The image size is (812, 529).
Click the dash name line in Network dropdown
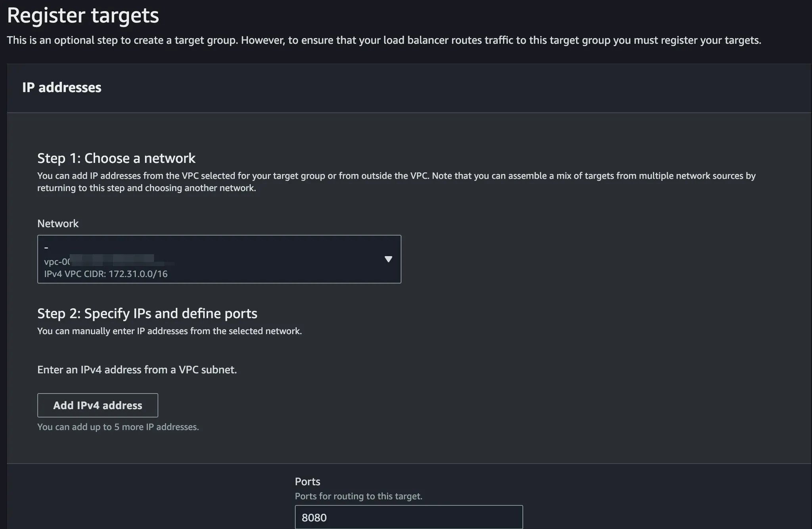pyautogui.click(x=46, y=248)
